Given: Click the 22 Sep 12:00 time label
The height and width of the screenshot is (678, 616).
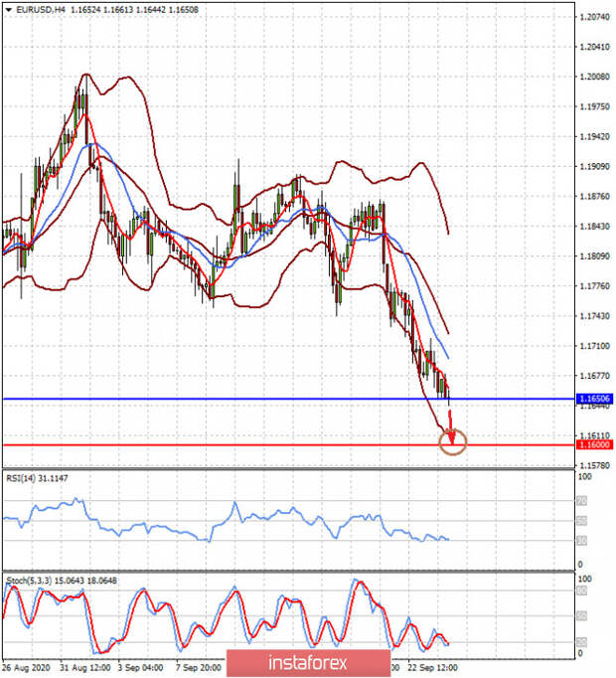Looking at the screenshot, I should point(432,668).
